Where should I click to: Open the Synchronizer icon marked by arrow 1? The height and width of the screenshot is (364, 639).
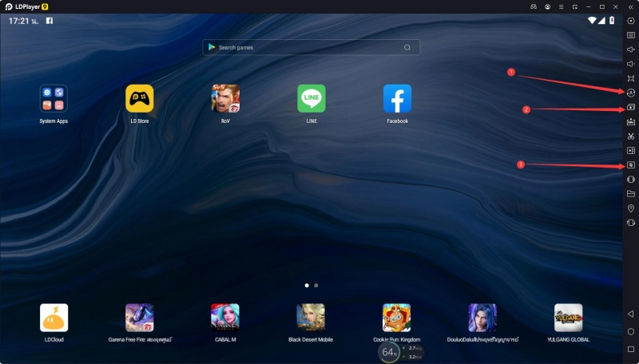[x=630, y=93]
